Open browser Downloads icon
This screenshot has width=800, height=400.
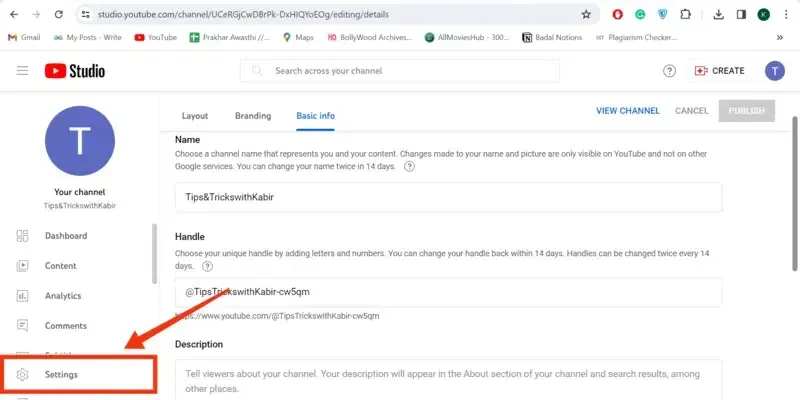718,15
